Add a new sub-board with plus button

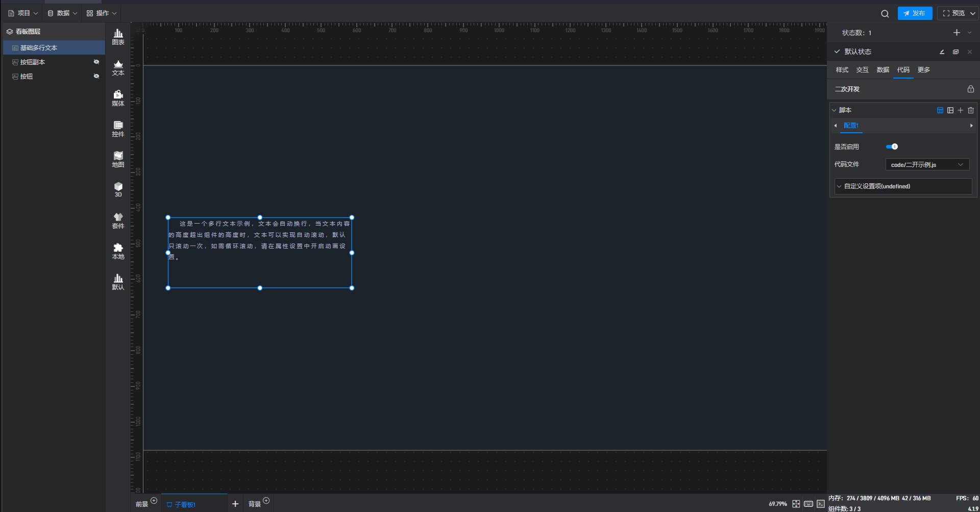(235, 504)
